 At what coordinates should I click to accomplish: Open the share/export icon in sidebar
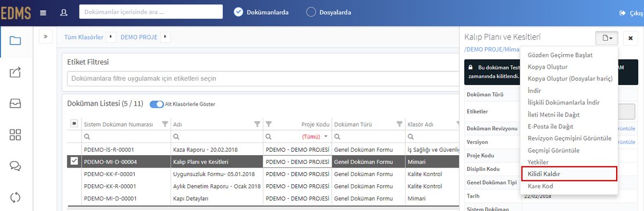point(15,73)
